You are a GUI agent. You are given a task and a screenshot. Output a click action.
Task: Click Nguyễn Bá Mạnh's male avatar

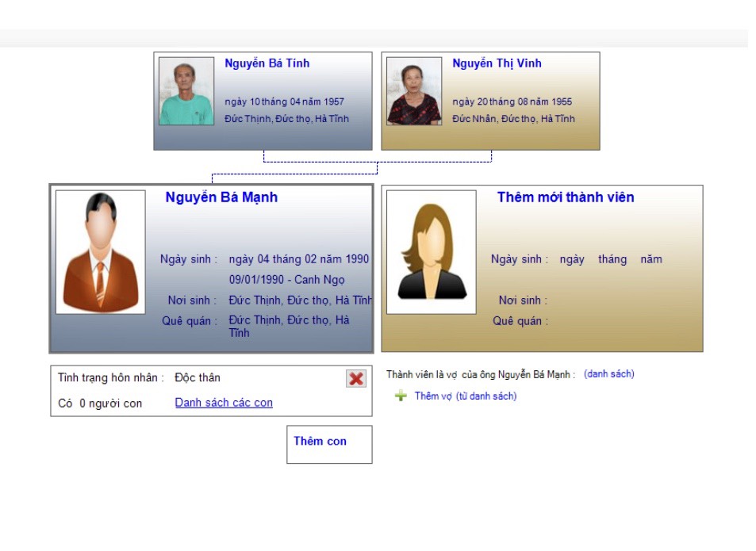(101, 252)
